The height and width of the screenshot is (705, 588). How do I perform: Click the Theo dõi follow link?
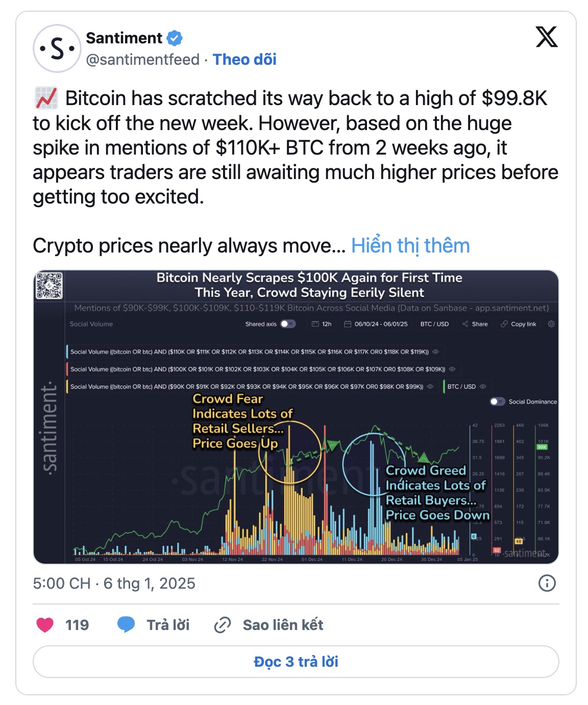click(x=244, y=60)
